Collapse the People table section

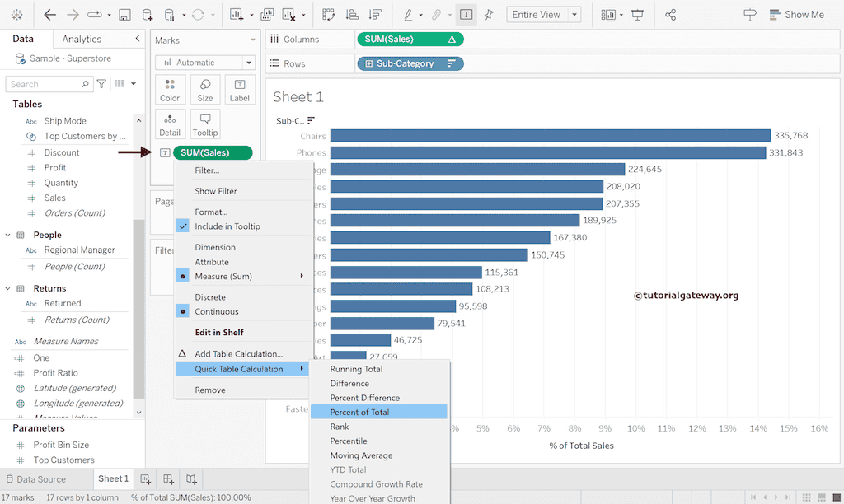coord(7,235)
